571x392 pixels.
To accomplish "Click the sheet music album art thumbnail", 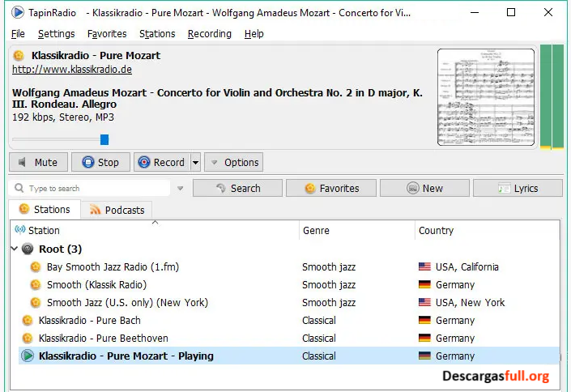I will point(486,97).
